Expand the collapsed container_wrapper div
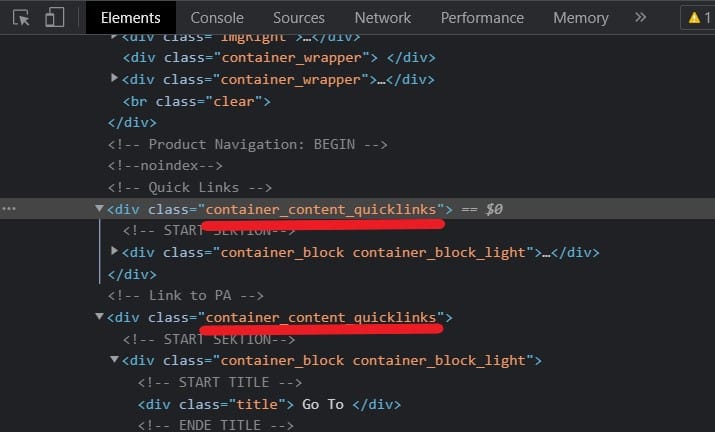The height and width of the screenshot is (432, 715). click(114, 78)
